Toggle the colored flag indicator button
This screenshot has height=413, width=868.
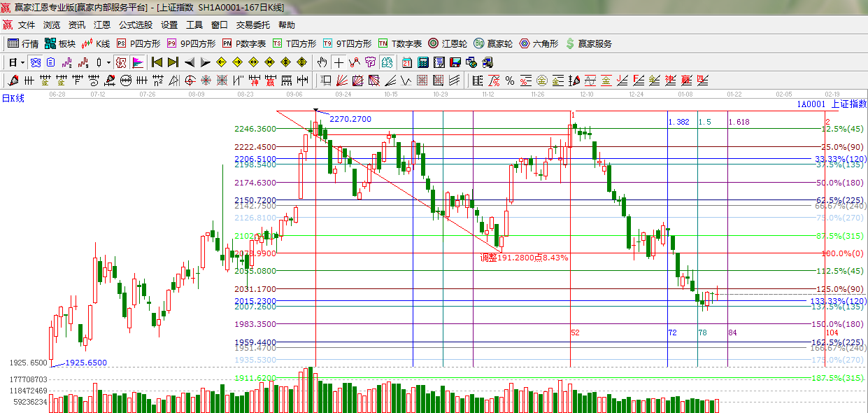click(x=138, y=62)
